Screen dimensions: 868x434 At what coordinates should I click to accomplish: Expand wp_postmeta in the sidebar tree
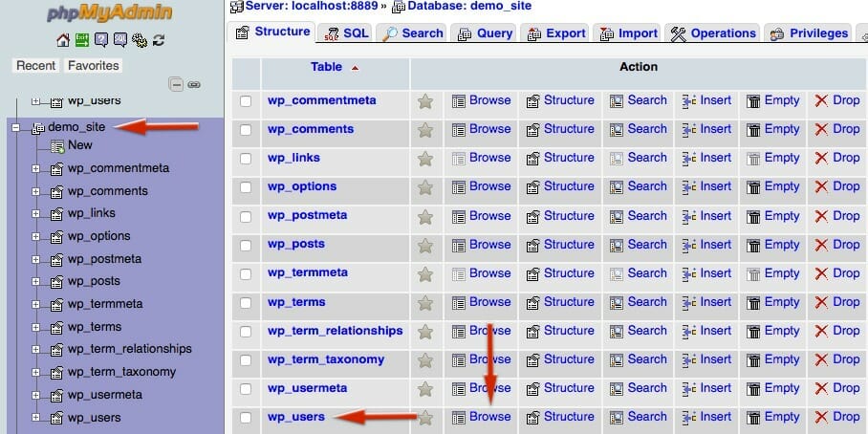(36, 260)
